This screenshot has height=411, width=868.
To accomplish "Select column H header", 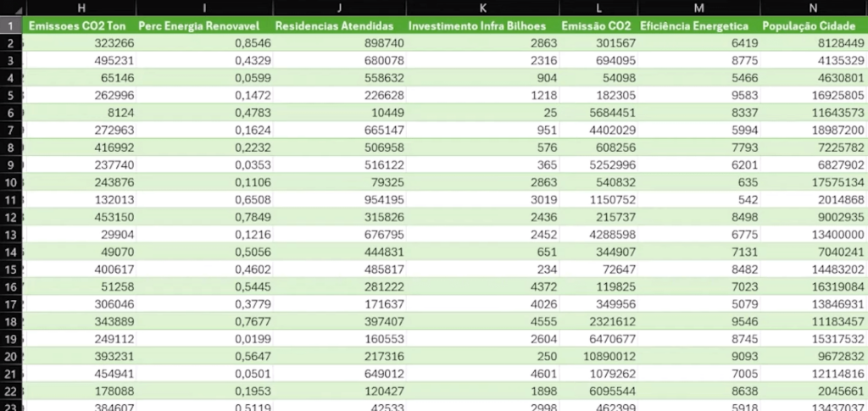I will [x=81, y=8].
